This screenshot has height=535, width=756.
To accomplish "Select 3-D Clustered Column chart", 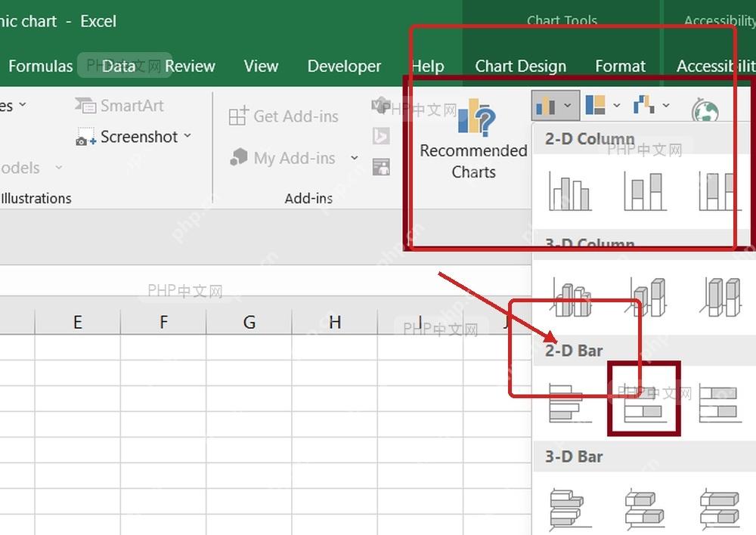I will [572, 298].
